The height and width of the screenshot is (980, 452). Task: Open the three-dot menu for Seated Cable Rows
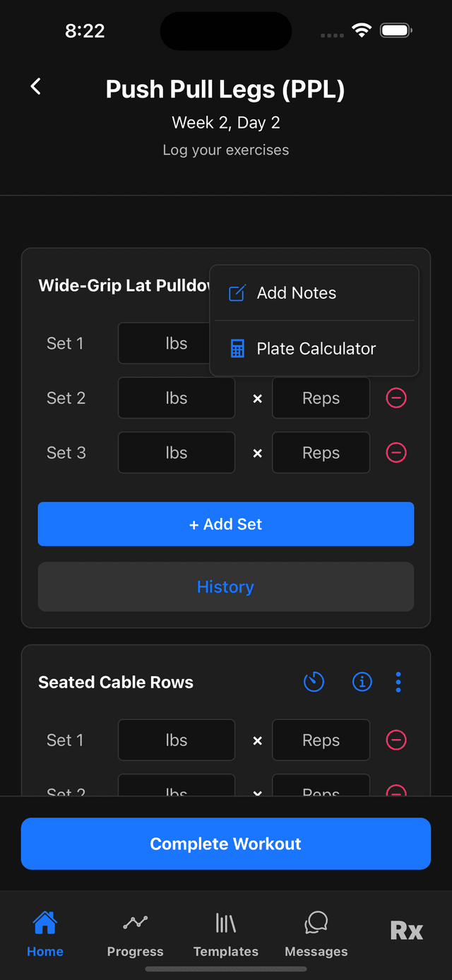pos(398,682)
